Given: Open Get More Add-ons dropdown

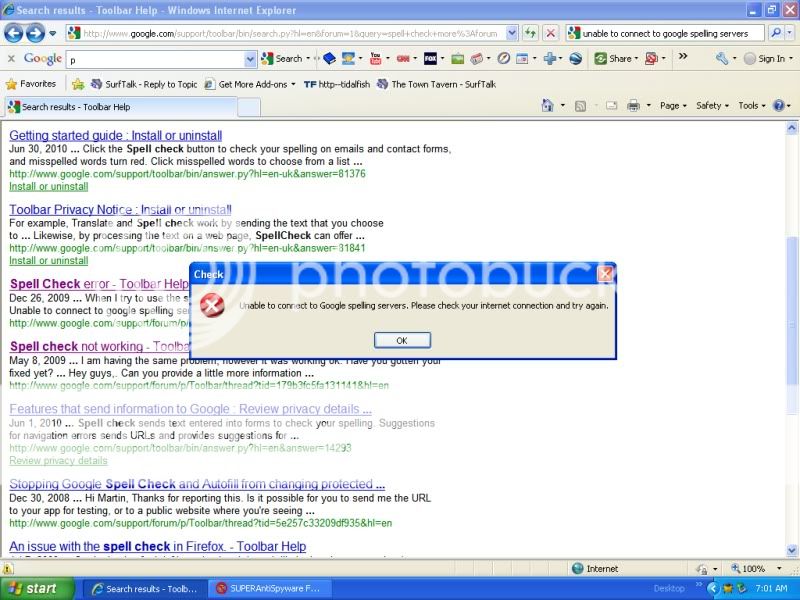Looking at the screenshot, I should [x=249, y=85].
